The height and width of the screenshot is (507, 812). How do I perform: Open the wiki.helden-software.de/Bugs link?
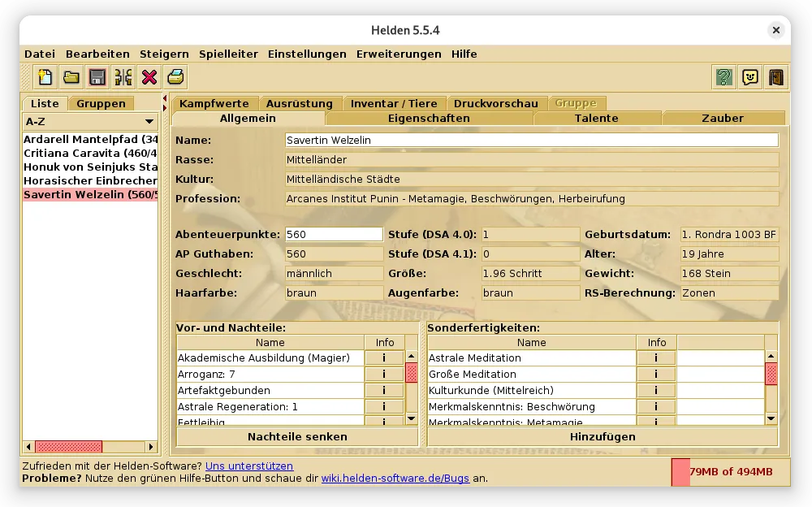395,478
